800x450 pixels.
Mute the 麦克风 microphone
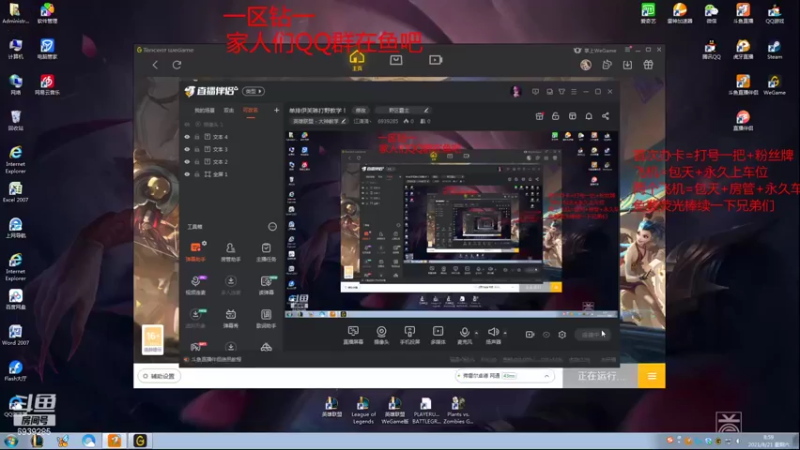[464, 335]
